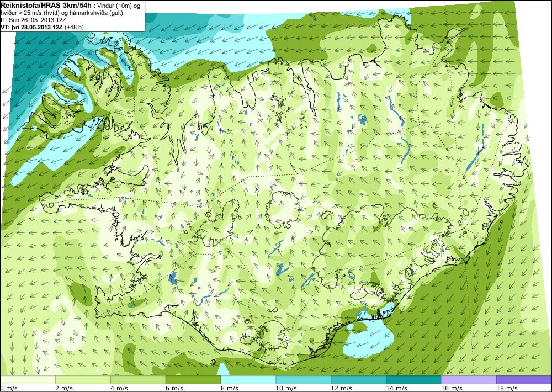Click the 2–4 m/s light green legend swatch
Image resolution: width=552 pixels, height=392 pixels.
83,380
